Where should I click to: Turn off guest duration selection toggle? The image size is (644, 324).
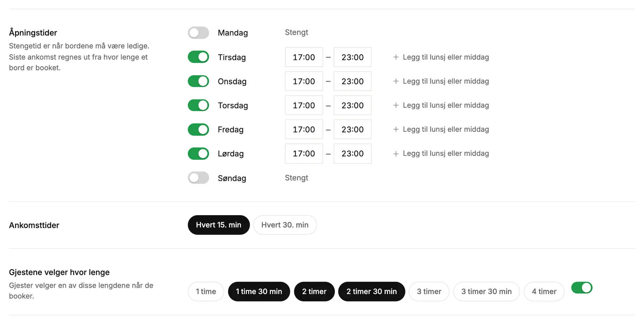[x=582, y=288]
